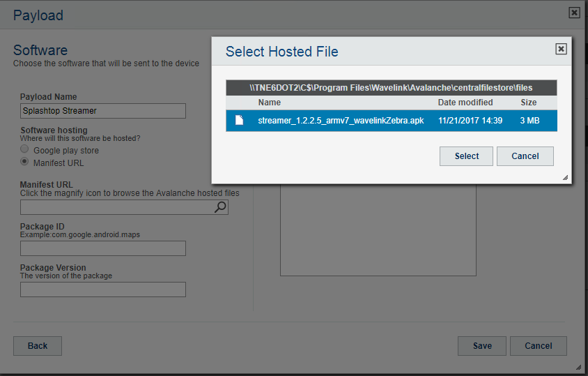Click inside the Manifest URL input box
588x376 pixels.
[116, 207]
